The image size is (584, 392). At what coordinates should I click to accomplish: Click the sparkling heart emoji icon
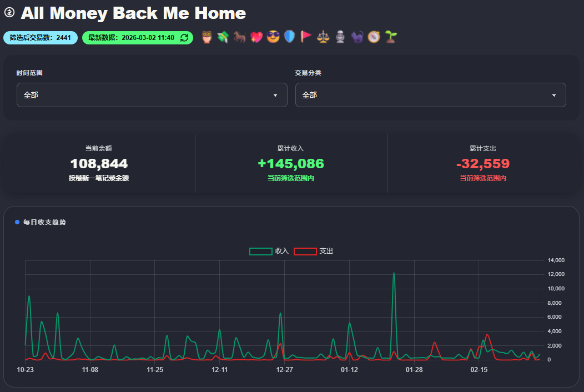pos(256,37)
